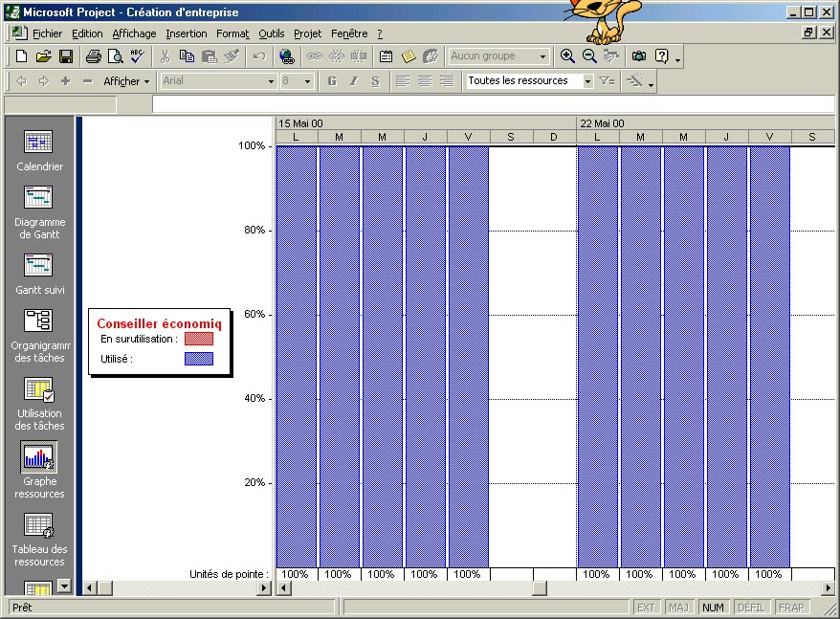840x619 pixels.
Task: Click the Split Task icon
Action: coord(359,56)
